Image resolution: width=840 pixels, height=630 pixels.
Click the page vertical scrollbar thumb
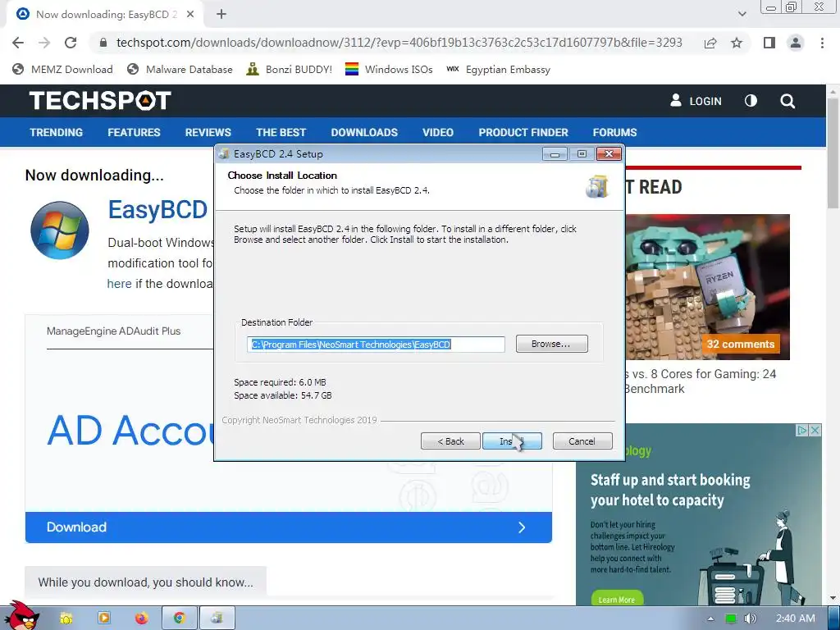[833, 153]
